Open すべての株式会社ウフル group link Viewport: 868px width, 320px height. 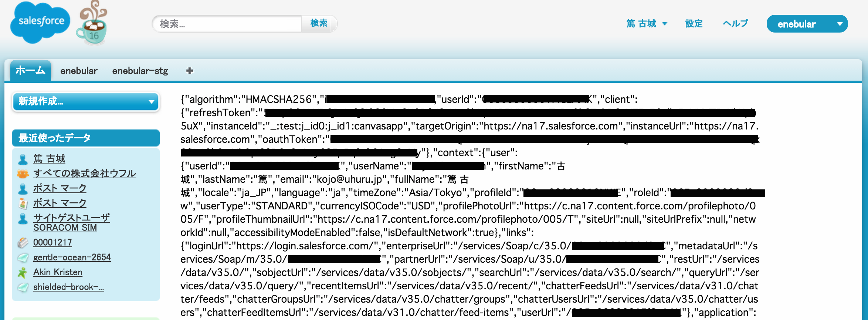[x=85, y=174]
